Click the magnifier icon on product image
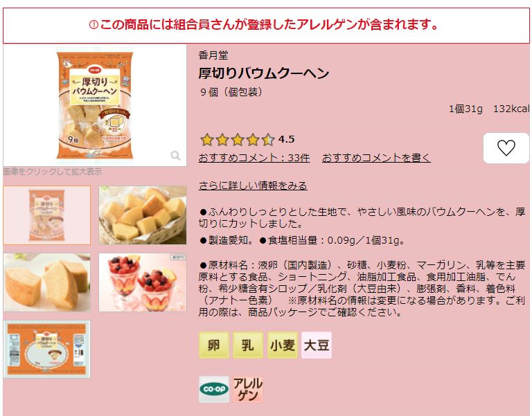 (x=175, y=156)
